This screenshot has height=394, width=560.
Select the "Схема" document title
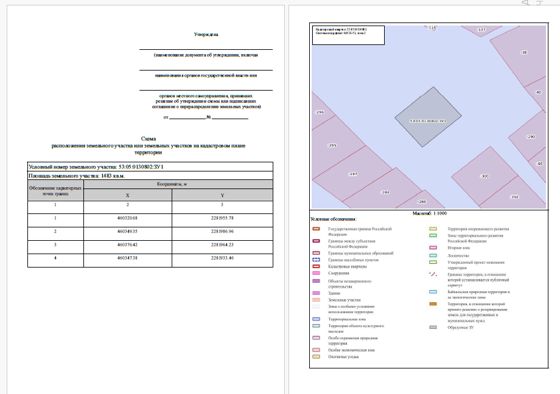[x=148, y=139]
